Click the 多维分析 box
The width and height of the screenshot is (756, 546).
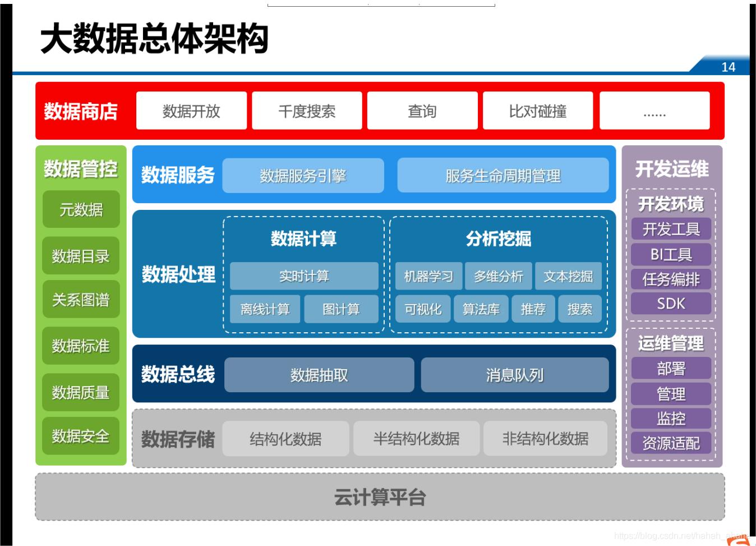499,276
